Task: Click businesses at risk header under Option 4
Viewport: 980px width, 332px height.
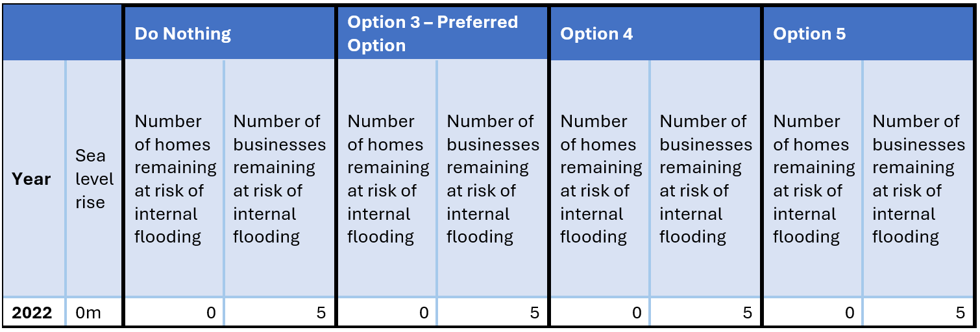Action: pos(705,179)
